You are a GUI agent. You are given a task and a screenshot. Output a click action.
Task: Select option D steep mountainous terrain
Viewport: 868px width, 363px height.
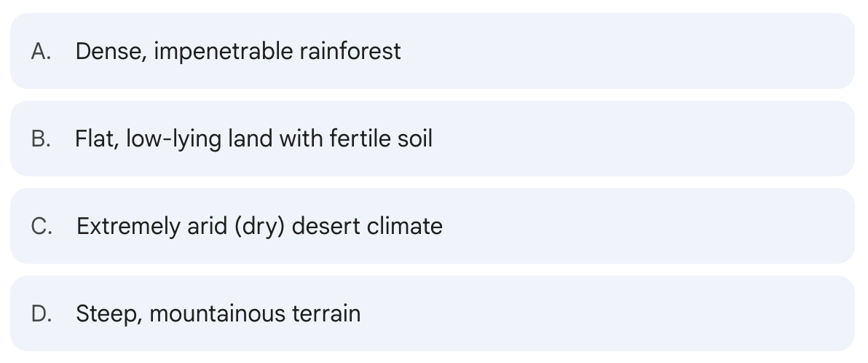[x=433, y=313]
